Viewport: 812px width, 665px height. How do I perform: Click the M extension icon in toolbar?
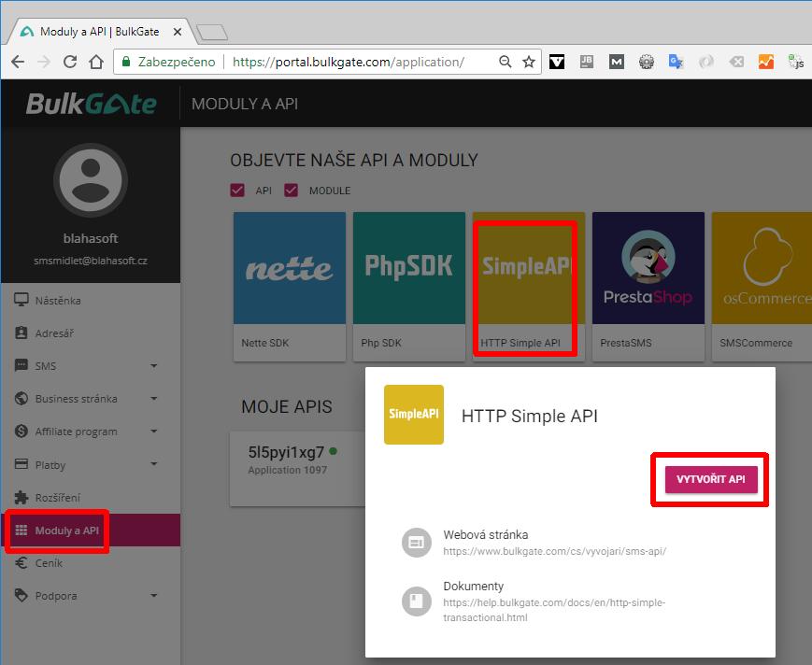617,62
